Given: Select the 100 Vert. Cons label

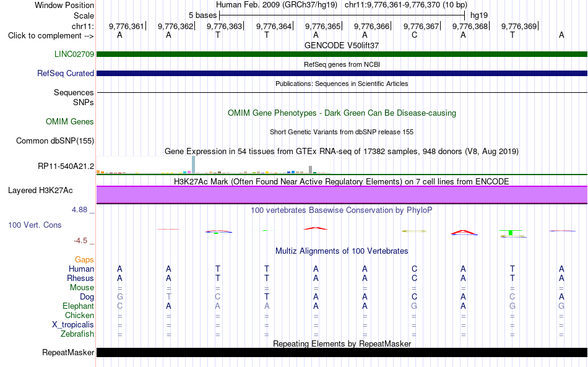Looking at the screenshot, I should coord(35,225).
